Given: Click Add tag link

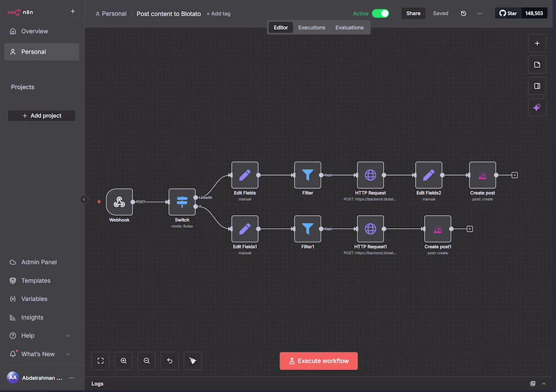Looking at the screenshot, I should pyautogui.click(x=218, y=14).
